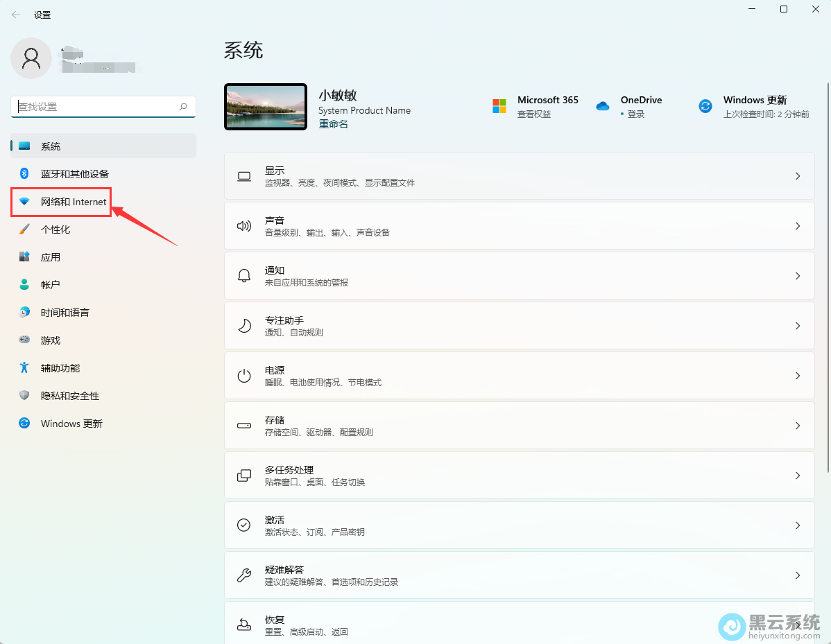831x644 pixels.
Task: Click the 重命名 link
Action: click(333, 123)
